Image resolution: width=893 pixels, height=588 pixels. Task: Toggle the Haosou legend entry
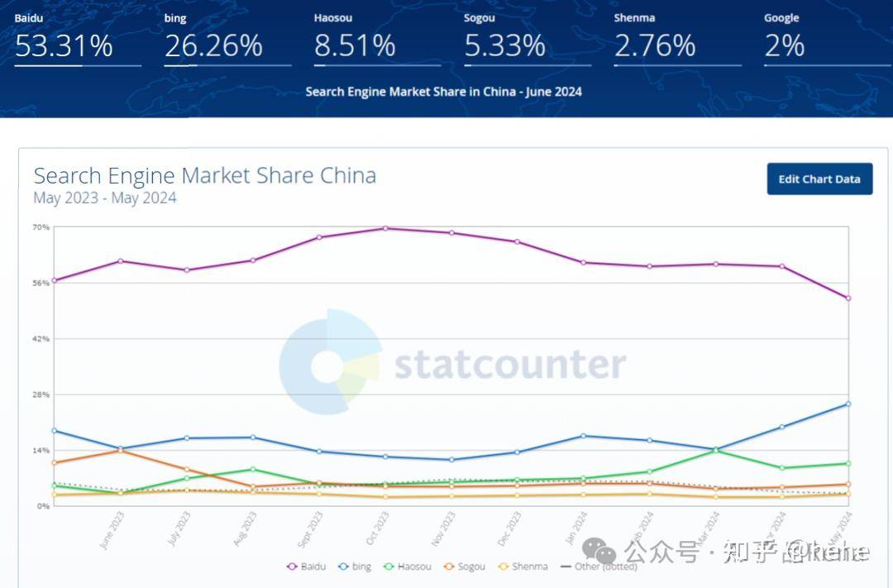pos(407,566)
